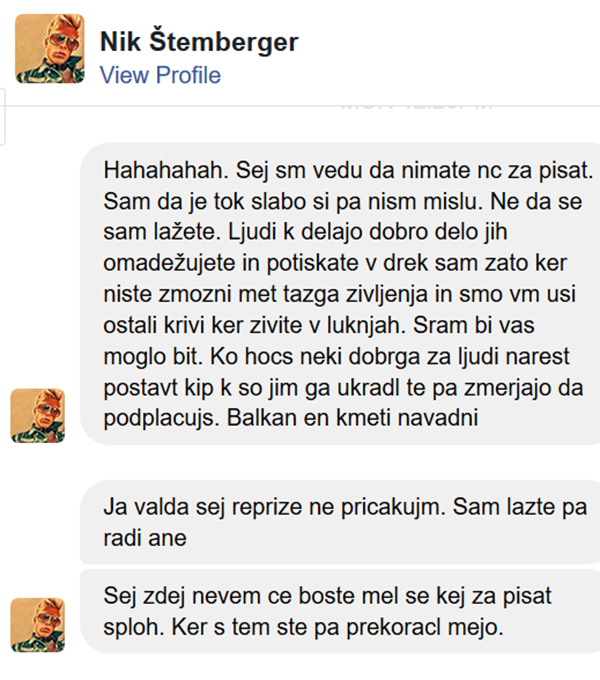Click the name Nik Štemberger in header
600x680 pixels.
point(199,42)
